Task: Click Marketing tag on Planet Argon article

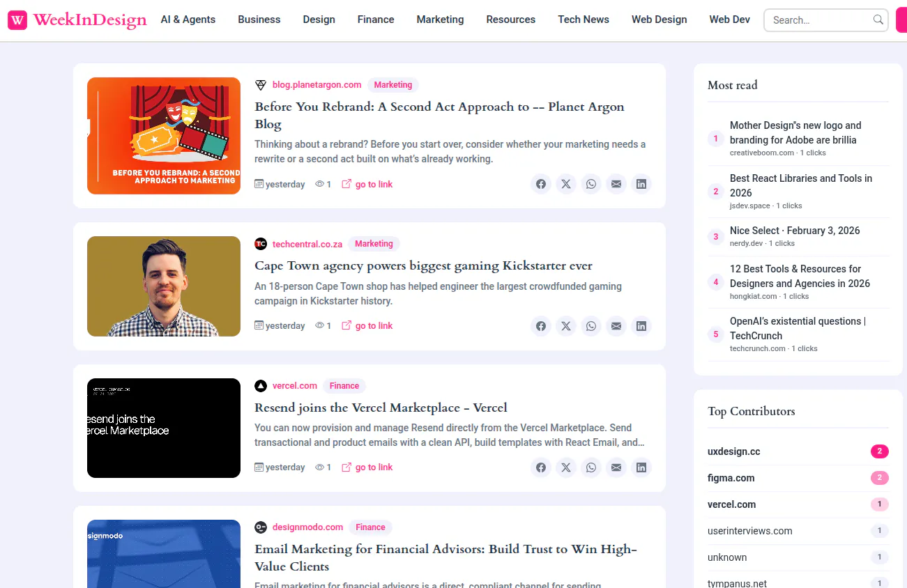Action: coord(393,85)
